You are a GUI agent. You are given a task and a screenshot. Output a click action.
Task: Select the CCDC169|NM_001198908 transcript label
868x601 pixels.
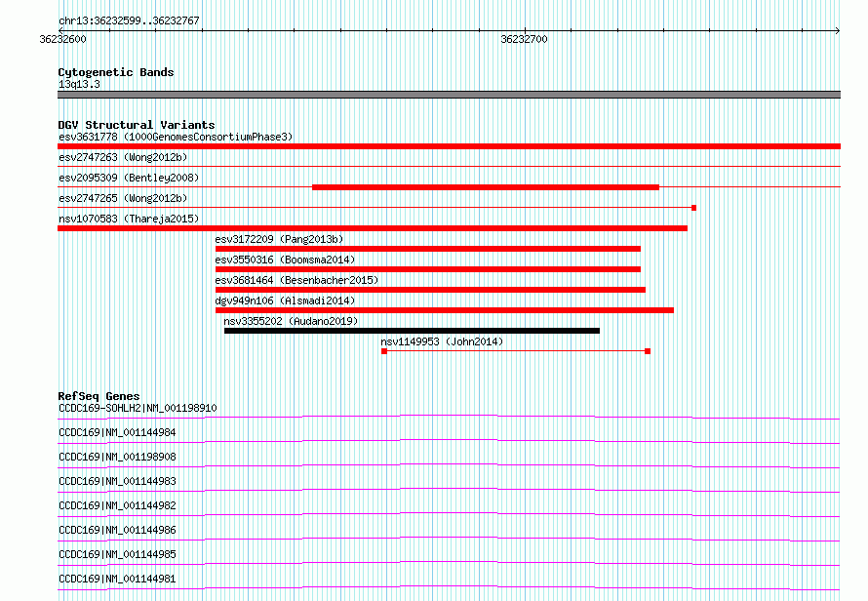coord(117,457)
